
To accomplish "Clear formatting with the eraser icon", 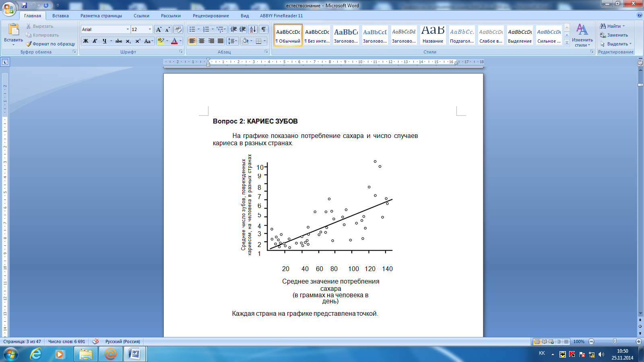I will [178, 29].
